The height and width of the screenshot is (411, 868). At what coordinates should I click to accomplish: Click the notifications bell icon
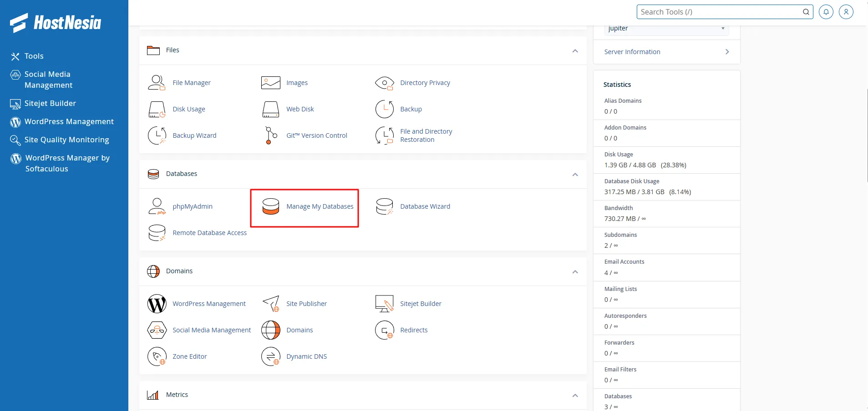pos(826,12)
